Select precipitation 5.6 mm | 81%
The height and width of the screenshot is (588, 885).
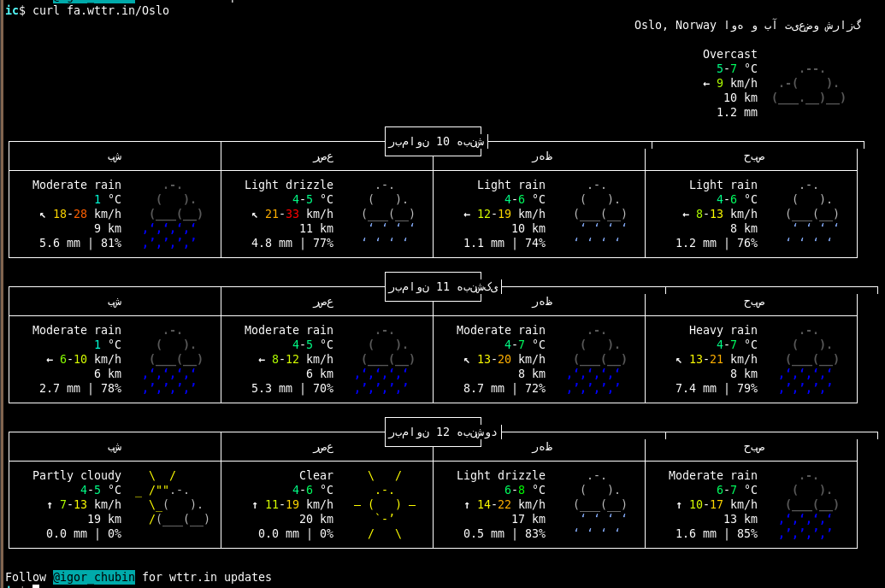[x=80, y=244]
